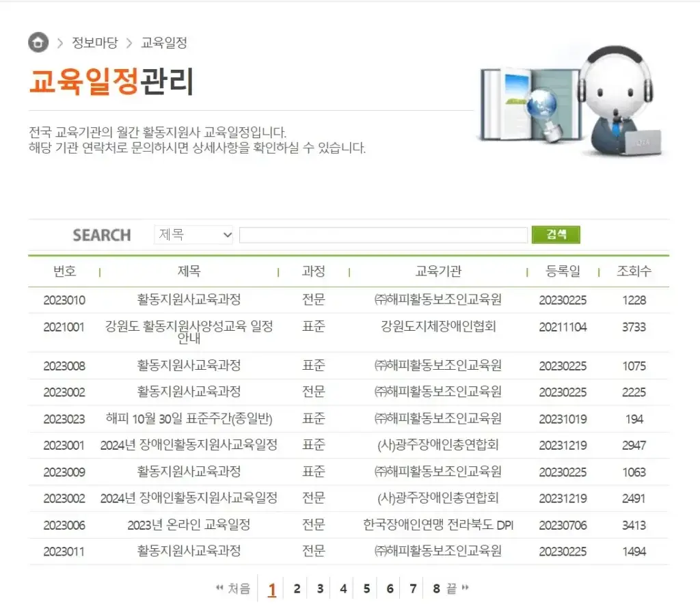Click the 교육기관 column header
The height and width of the screenshot is (609, 700).
[x=438, y=271]
